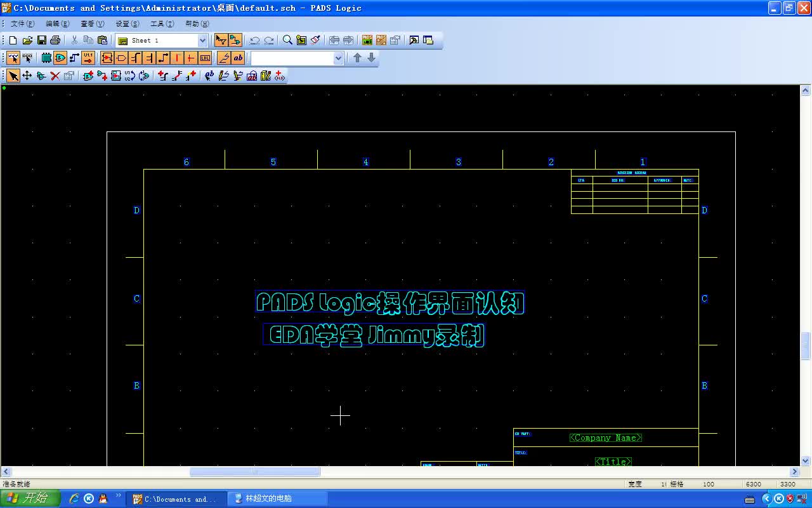Toggle the Selection toolbar button
Screen dimensions: 812x508
click(x=221, y=40)
